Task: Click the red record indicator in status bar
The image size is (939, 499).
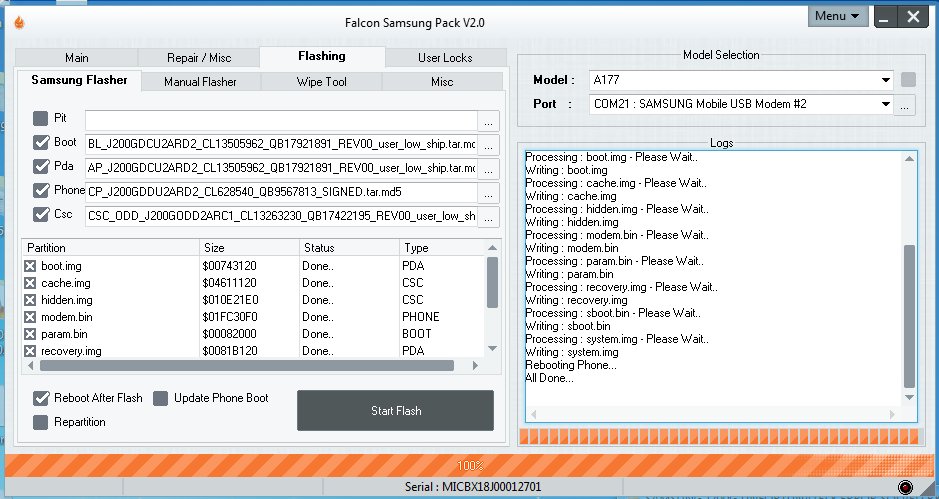Action: point(905,486)
